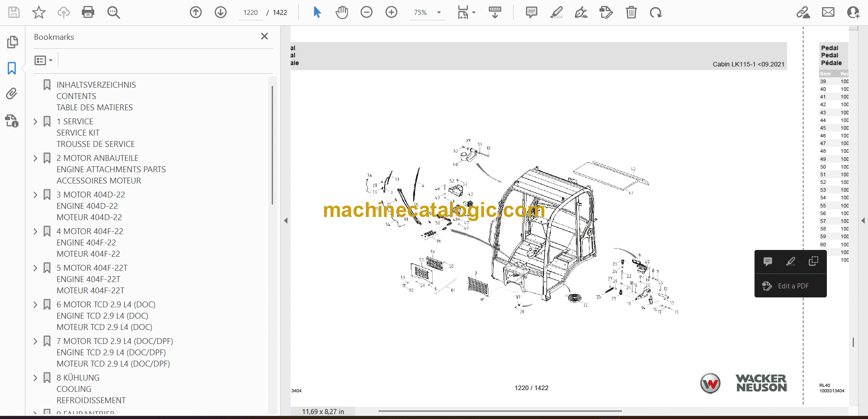Click the Zoom out minus icon

(x=367, y=12)
